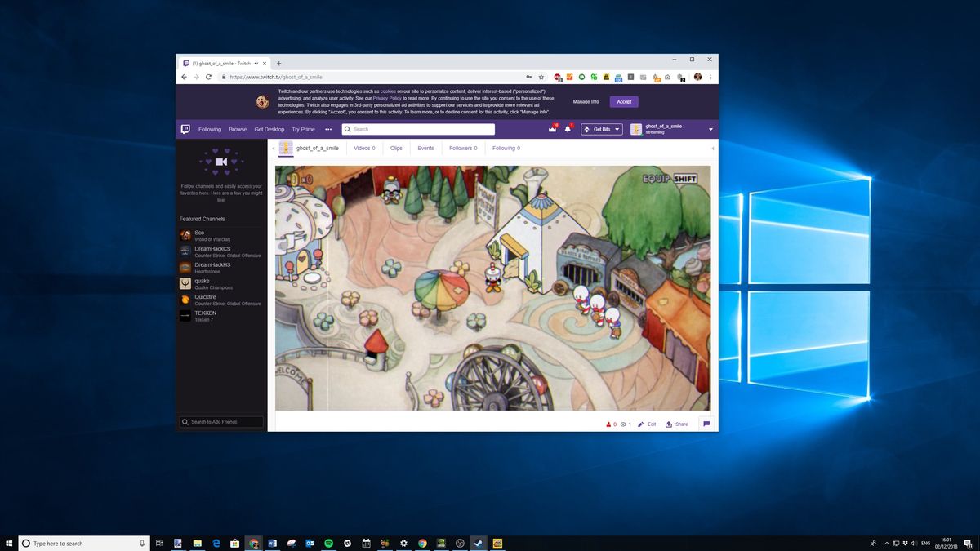Open the camera extension icon in Chrome toolbar
980x551 pixels.
pyautogui.click(x=667, y=77)
